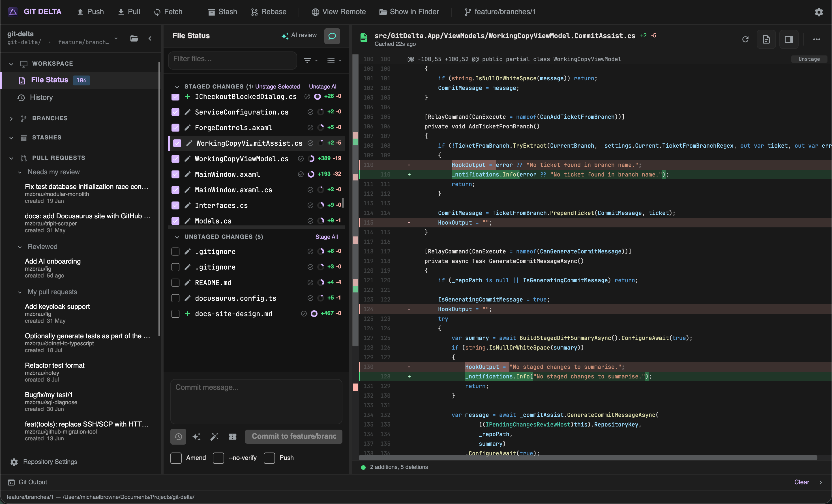Click Stage All link
832x504 pixels.
click(327, 237)
